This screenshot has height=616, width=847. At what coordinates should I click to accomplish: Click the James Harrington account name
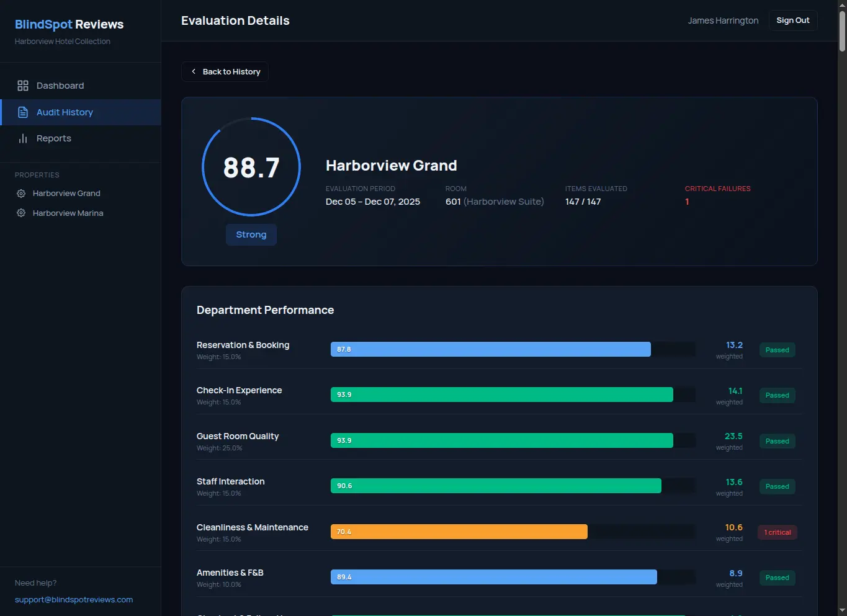(722, 20)
